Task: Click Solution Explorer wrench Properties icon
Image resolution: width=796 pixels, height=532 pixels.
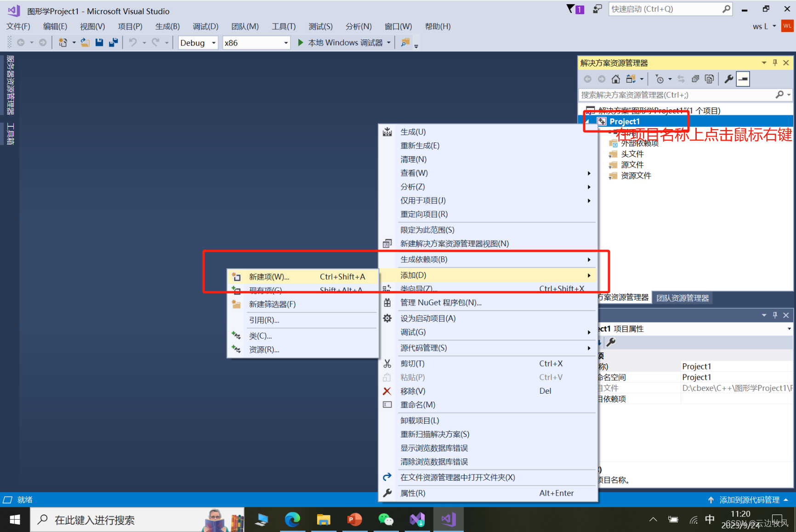Action: [x=728, y=79]
